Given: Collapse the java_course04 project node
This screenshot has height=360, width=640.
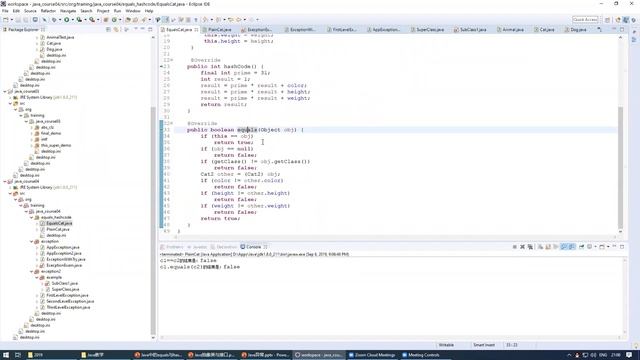Looking at the screenshot, I should click(5, 181).
